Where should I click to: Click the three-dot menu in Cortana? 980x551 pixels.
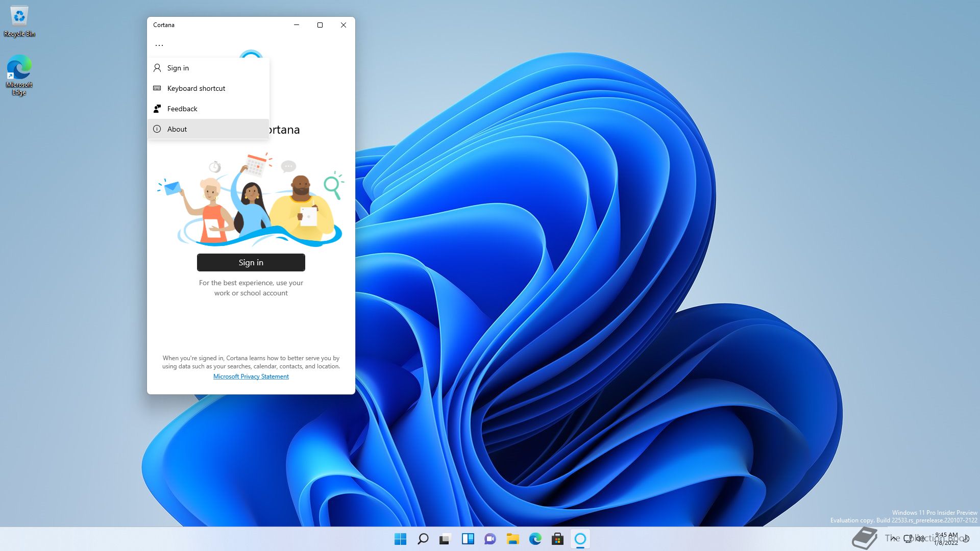tap(159, 45)
